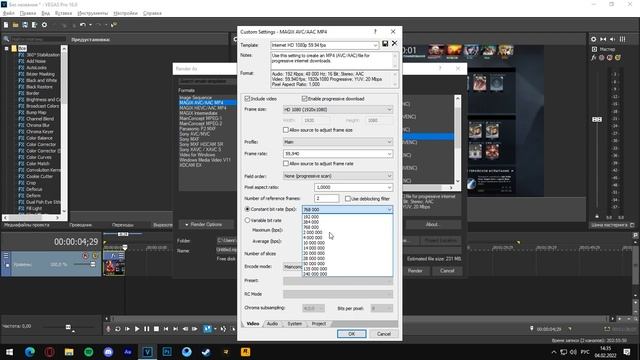Click OK in the Custom Settings dialog
This screenshot has width=640, height=360.
351,334
